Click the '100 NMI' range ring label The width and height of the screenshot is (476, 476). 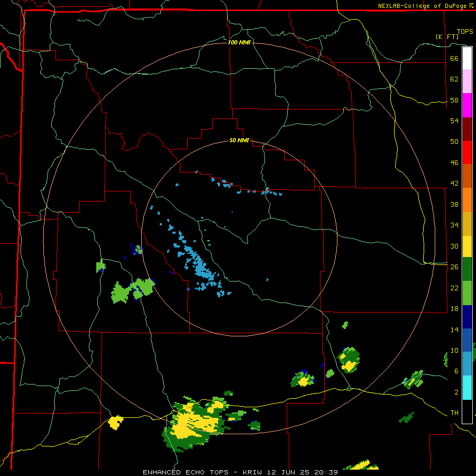pyautogui.click(x=239, y=42)
